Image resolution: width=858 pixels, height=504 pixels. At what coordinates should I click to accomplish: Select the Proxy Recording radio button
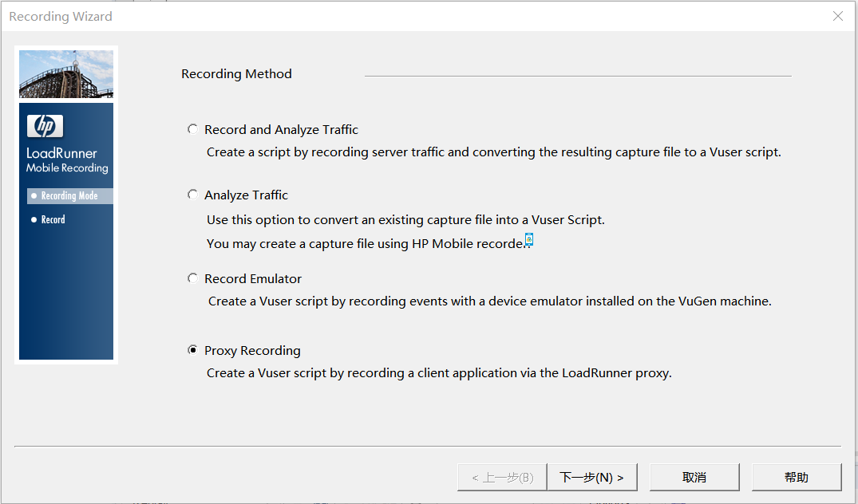(x=192, y=350)
